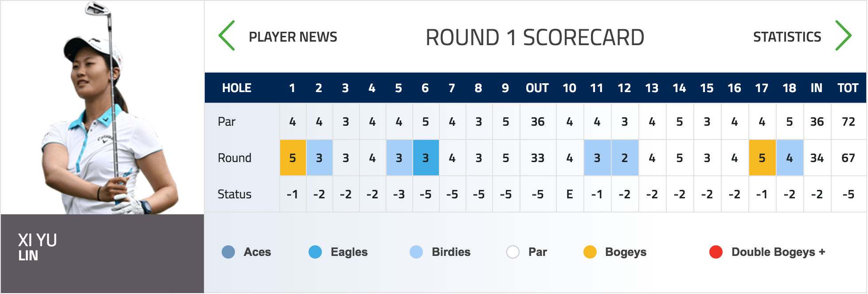868x294 pixels.
Task: Click the Bogeys legend circle
Action: pos(590,252)
